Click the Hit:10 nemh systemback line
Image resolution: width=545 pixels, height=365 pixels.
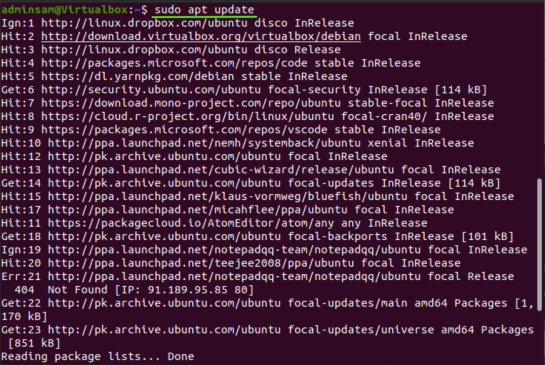pyautogui.click(x=237, y=143)
